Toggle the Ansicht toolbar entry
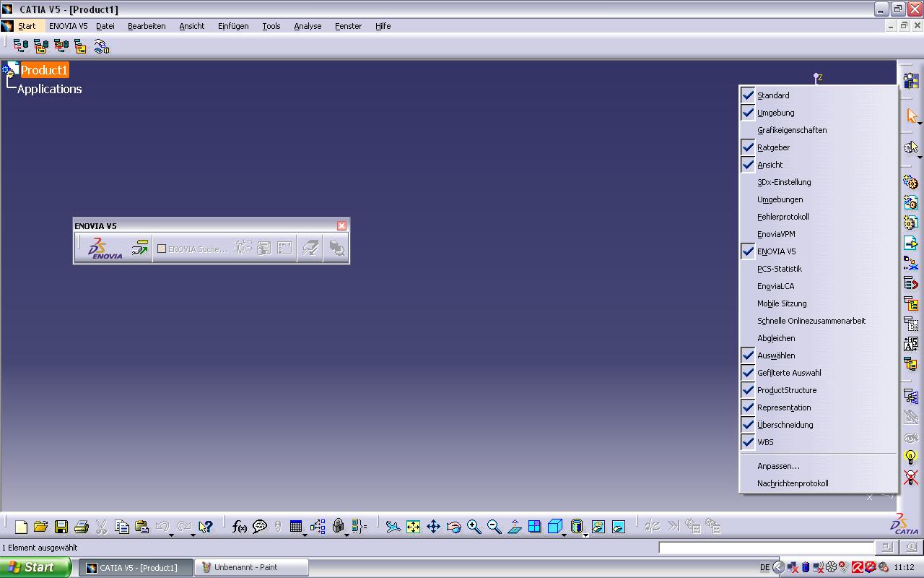 pos(819,165)
